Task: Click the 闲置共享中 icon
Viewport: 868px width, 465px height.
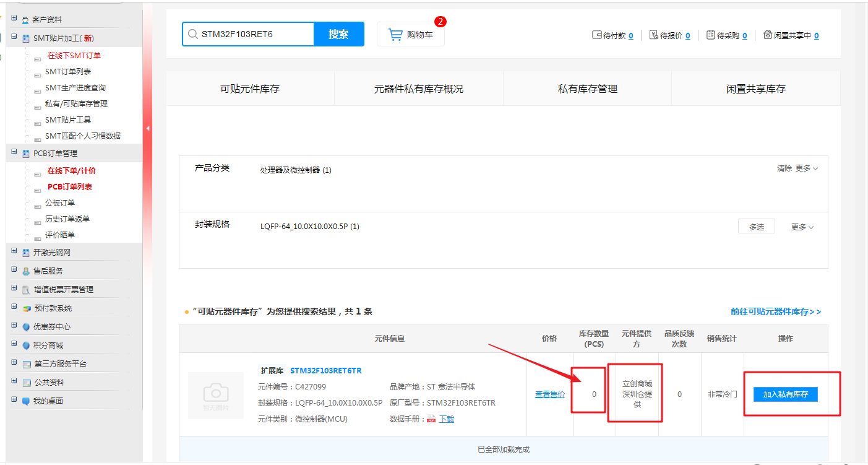Action: [768, 35]
